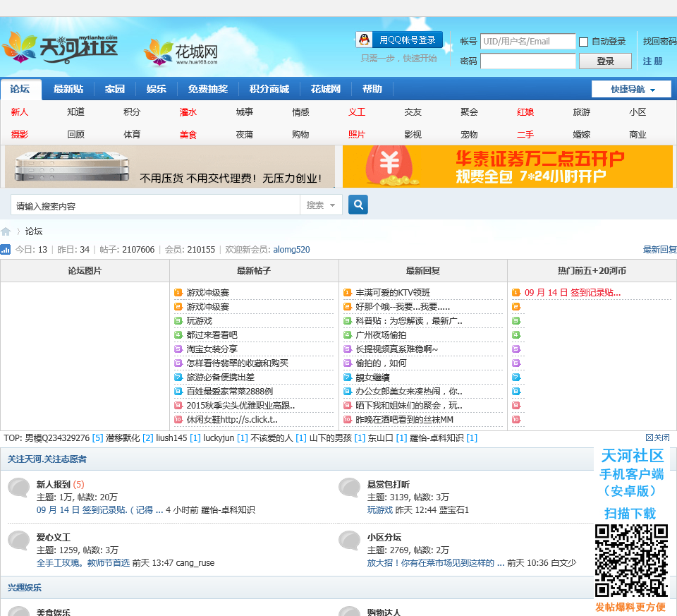Image resolution: width=677 pixels, height=616 pixels.
Task: Click the 注册 link
Action: pos(652,61)
